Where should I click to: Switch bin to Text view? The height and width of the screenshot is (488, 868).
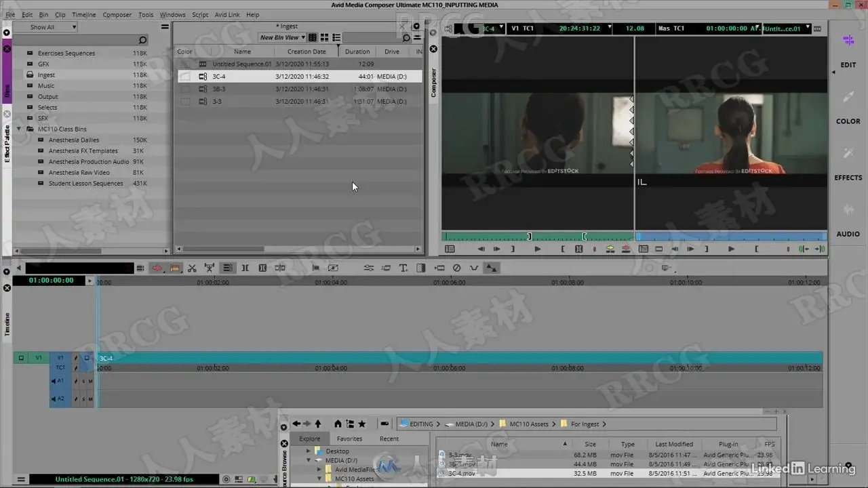pos(313,38)
